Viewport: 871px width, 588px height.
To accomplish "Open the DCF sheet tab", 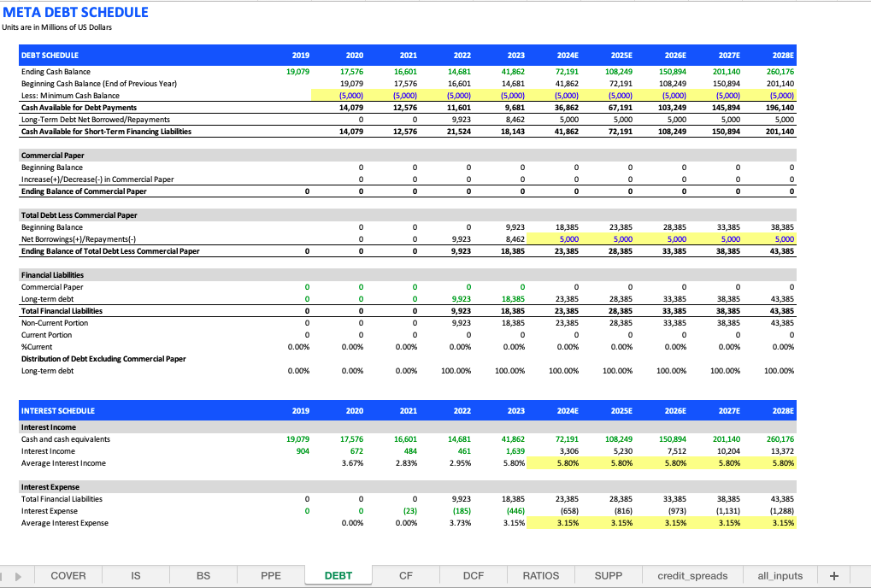I will click(x=474, y=576).
